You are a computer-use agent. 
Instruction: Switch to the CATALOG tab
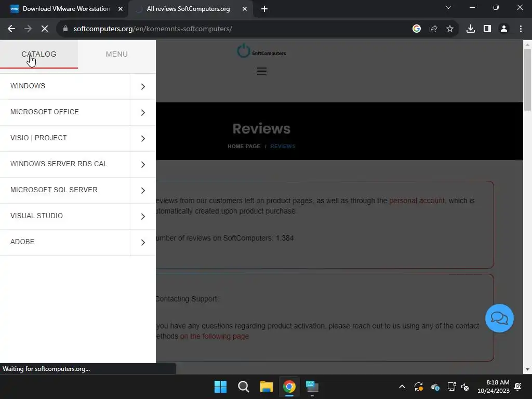[38, 54]
